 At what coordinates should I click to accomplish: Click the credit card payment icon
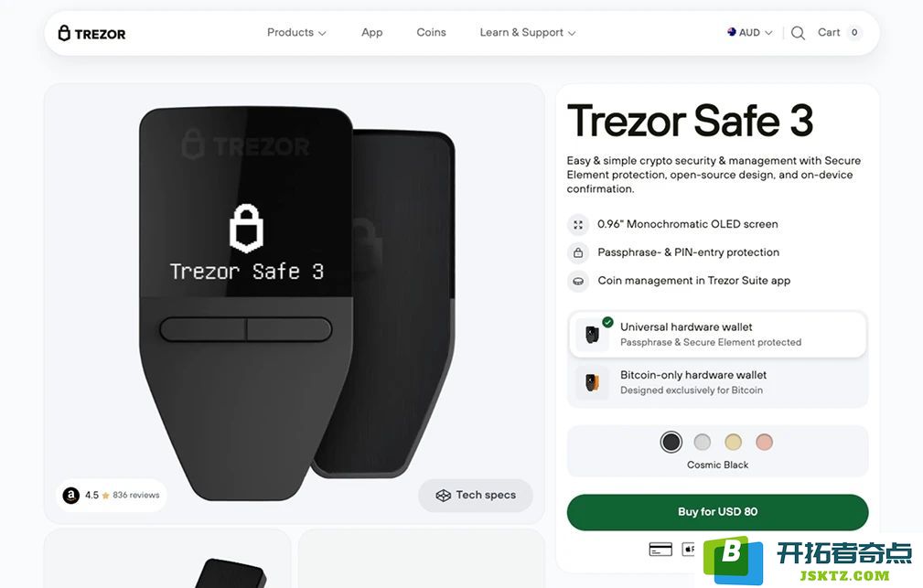660,550
